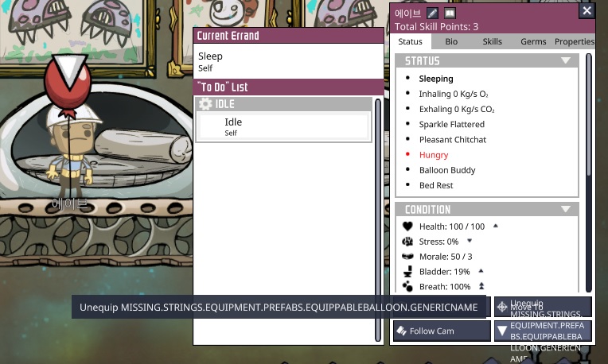Click the Current Errand header

288,36
